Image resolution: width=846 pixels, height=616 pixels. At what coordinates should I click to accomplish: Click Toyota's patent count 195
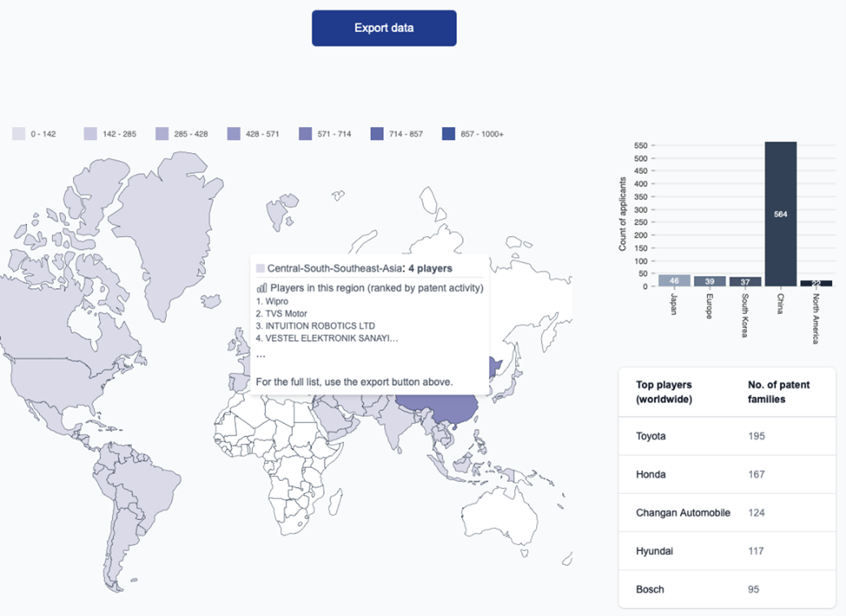[757, 436]
